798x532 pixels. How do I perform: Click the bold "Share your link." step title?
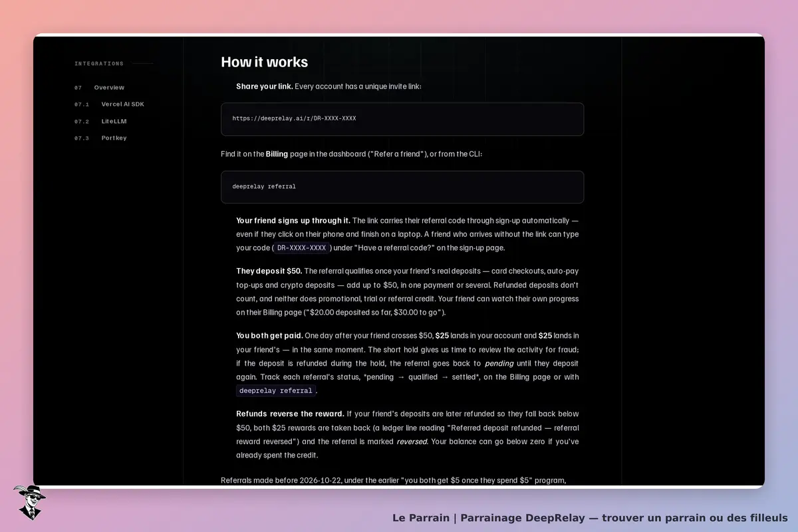pyautogui.click(x=265, y=86)
